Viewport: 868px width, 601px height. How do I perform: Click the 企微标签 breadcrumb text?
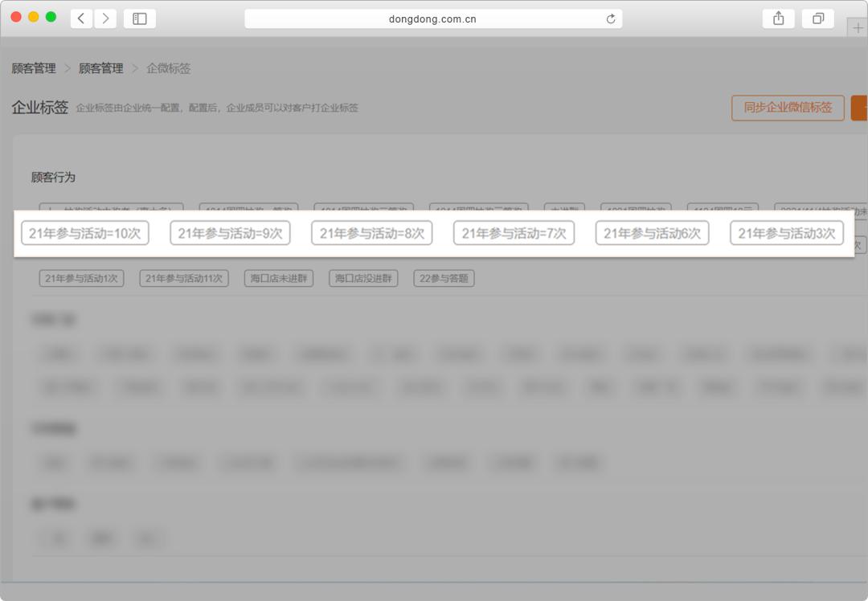(x=168, y=68)
